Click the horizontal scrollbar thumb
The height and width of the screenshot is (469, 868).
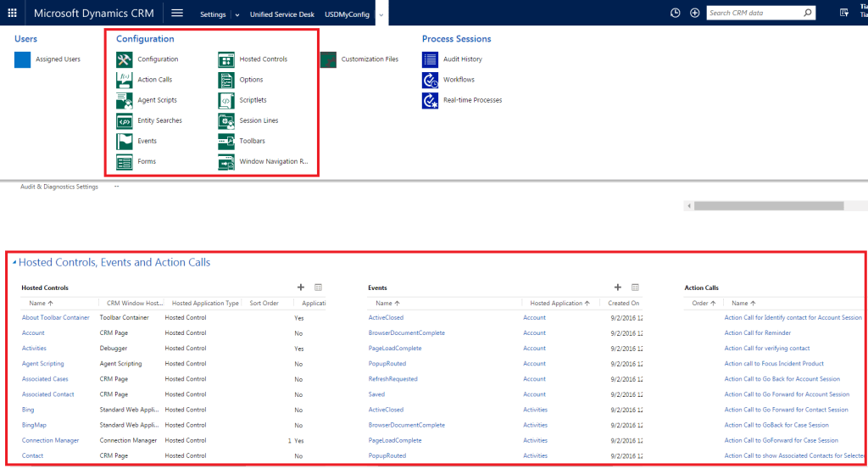[769, 206]
